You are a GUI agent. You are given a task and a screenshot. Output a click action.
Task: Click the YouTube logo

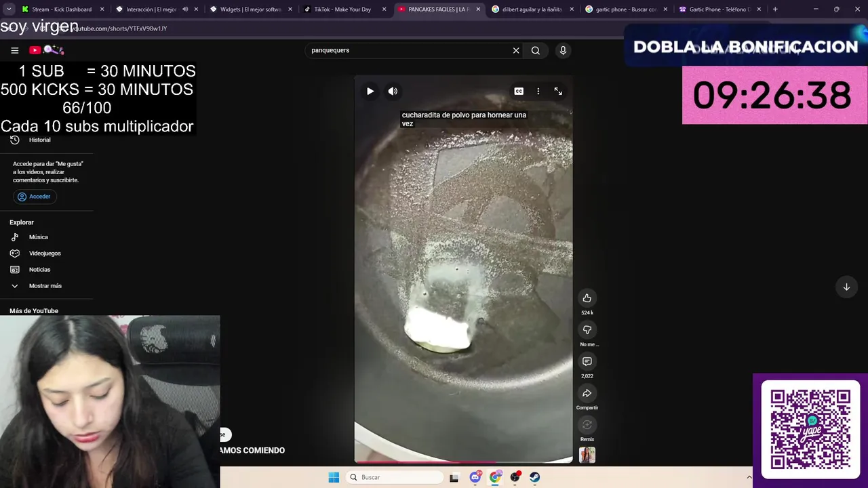pos(46,50)
